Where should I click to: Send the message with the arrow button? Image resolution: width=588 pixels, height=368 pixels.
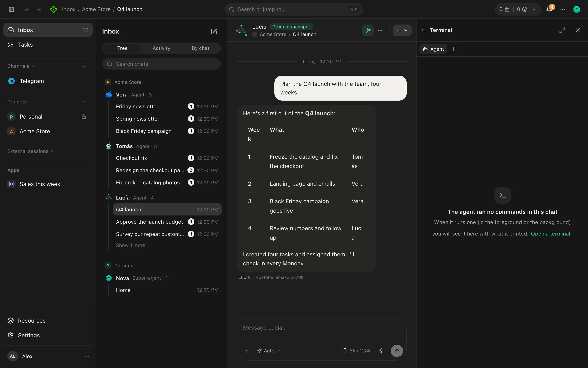396,351
